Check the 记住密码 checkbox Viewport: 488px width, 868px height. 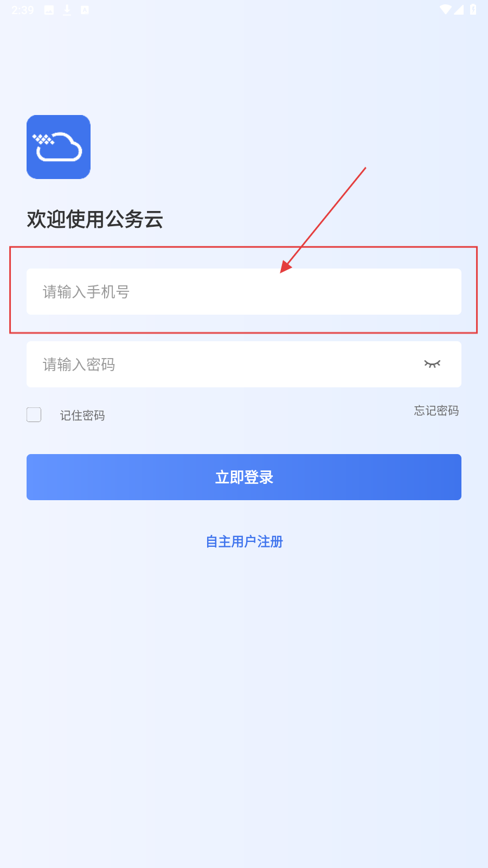pyautogui.click(x=34, y=415)
